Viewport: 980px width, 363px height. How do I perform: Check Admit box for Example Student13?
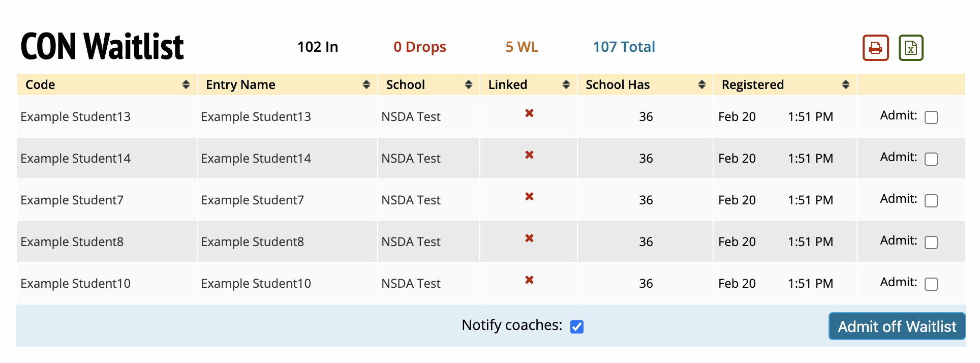[931, 117]
